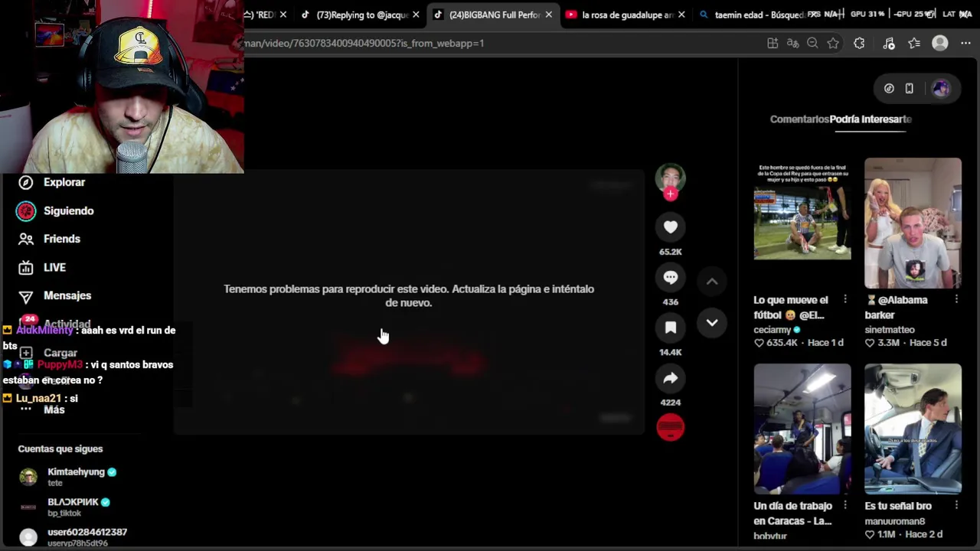Open options for Lo que mueve el fútbol
Viewport: 980px width, 551px height.
(x=845, y=299)
